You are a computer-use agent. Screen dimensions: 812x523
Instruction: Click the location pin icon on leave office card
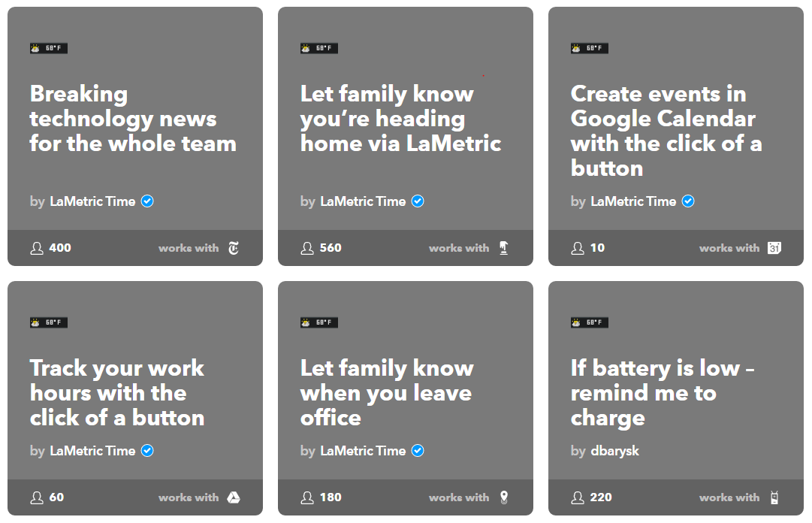[x=504, y=497]
